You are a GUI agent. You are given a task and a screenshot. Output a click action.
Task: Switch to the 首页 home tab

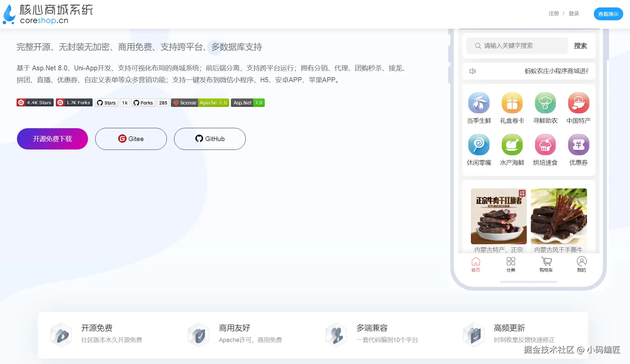click(x=476, y=265)
